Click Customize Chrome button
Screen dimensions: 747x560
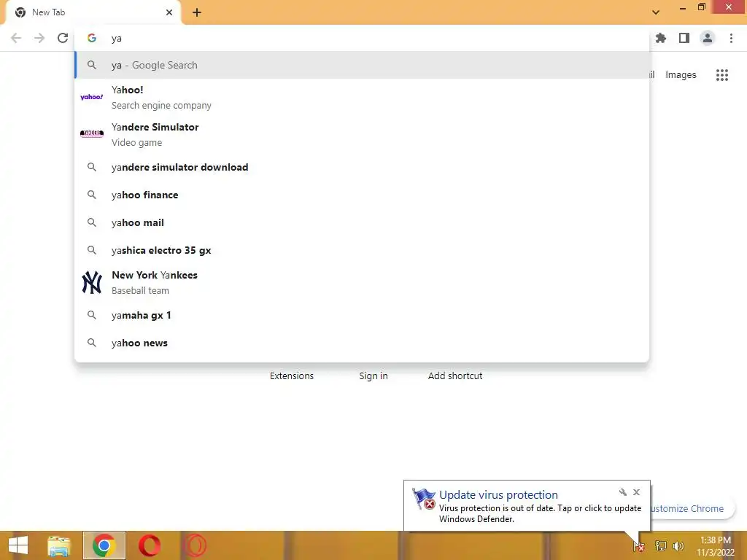pos(692,508)
